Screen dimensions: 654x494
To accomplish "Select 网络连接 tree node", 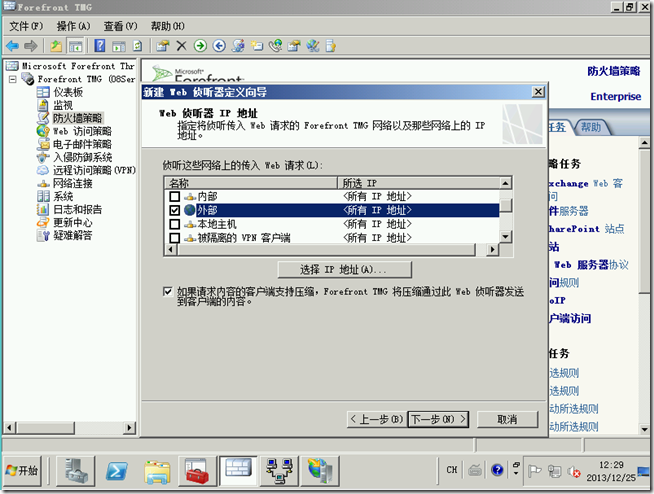I will pyautogui.click(x=65, y=183).
